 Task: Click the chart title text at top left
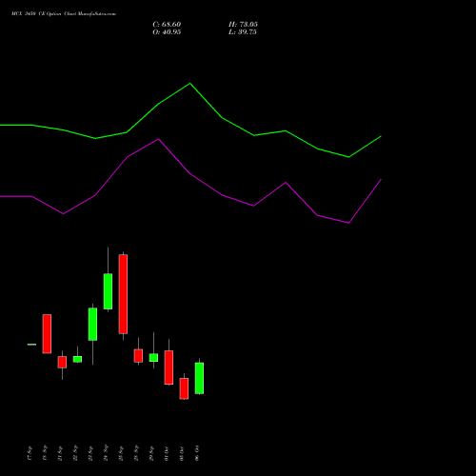tap(64, 14)
